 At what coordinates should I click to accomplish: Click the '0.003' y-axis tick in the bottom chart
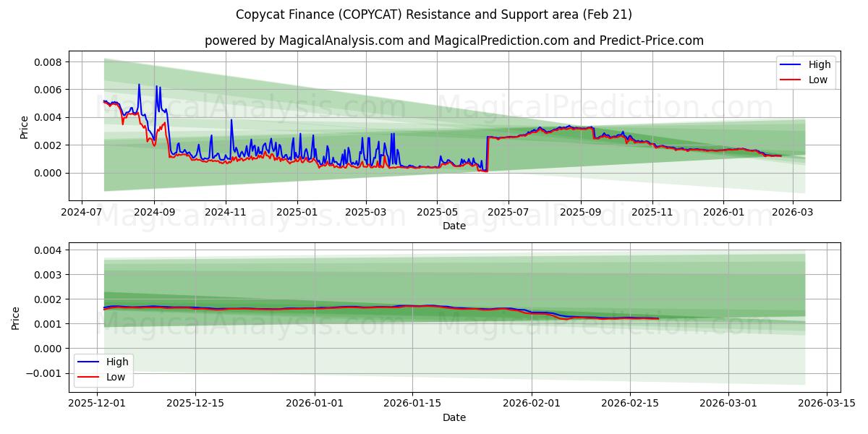click(49, 275)
